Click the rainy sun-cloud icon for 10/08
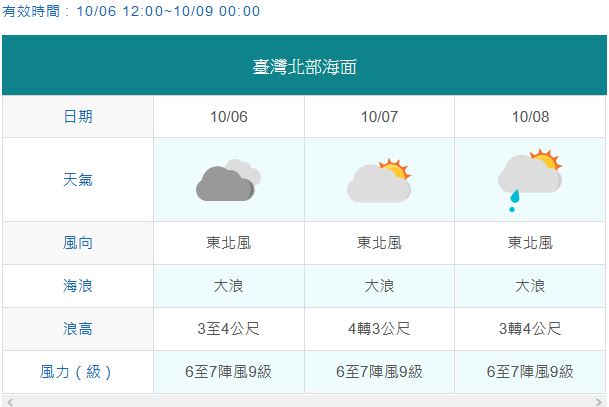Screen dimensions: 609x407 530,180
